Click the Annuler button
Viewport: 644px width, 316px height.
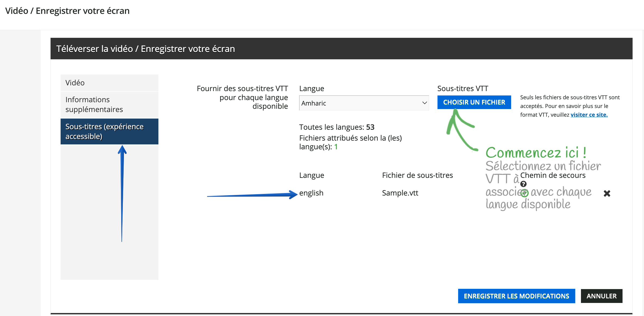601,296
